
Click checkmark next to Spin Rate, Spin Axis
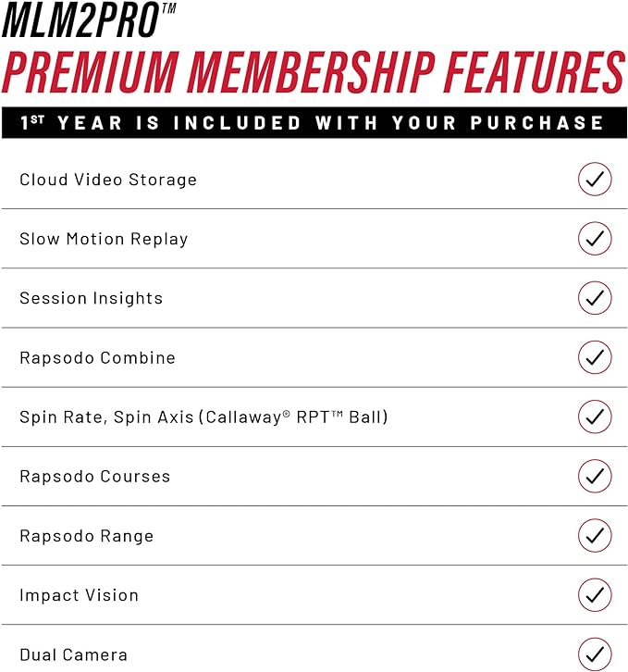[x=595, y=417]
